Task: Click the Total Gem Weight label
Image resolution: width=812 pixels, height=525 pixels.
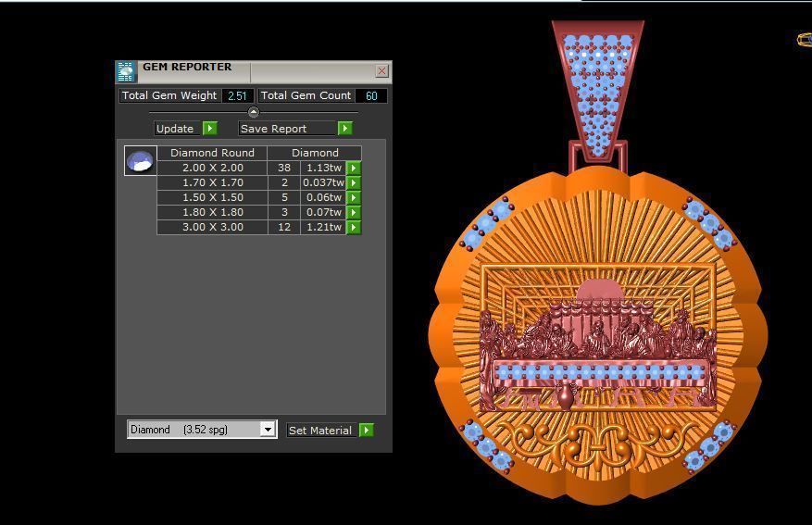Action: coord(169,95)
